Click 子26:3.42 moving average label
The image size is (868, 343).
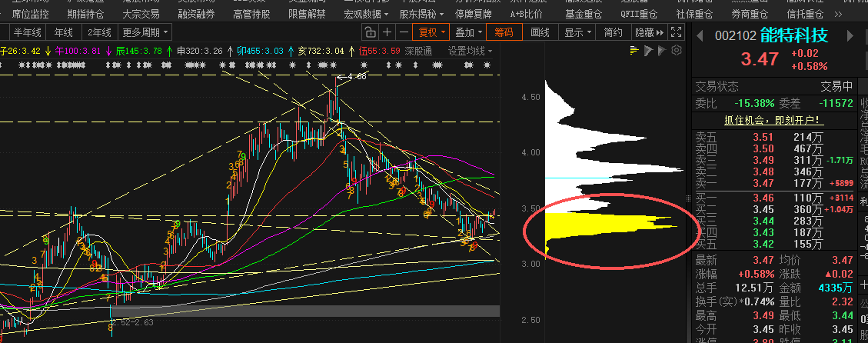coord(21,51)
